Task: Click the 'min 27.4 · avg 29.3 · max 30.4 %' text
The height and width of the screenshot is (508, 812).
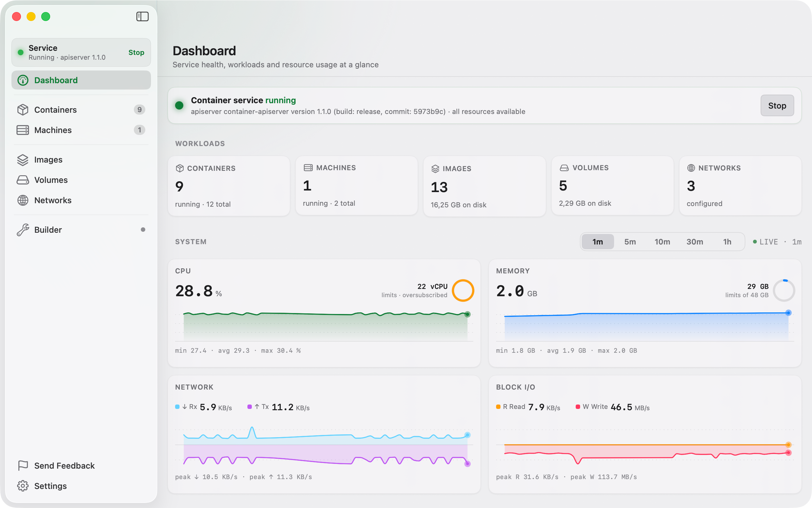Action: [238, 351]
